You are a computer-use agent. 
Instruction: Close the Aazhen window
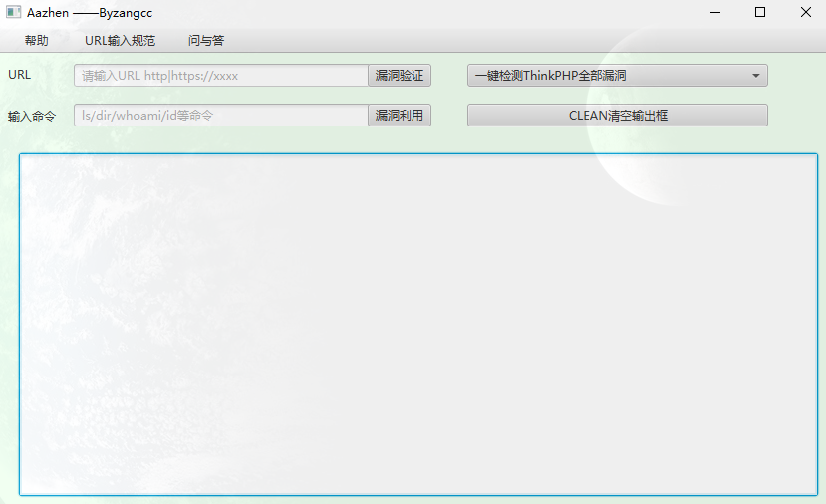point(805,12)
